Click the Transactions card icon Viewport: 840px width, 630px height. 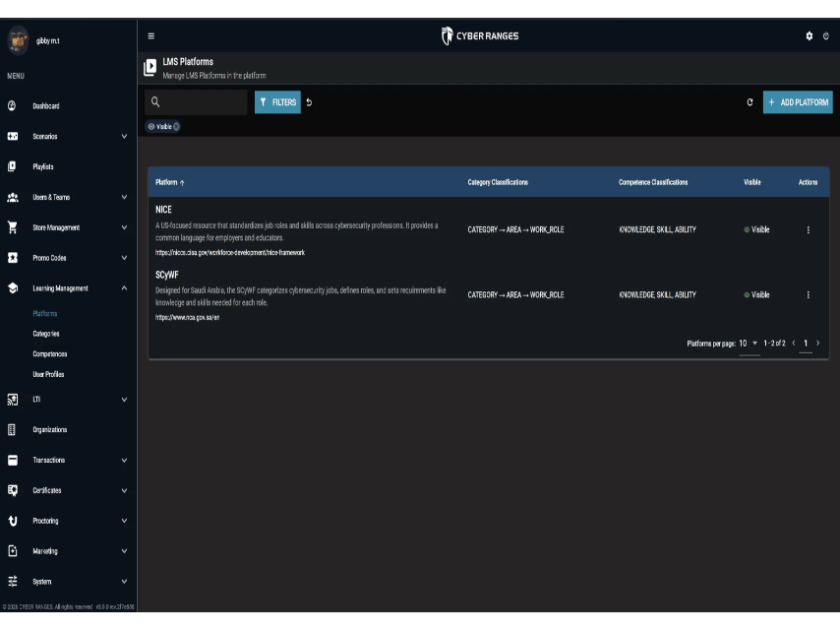(13, 460)
